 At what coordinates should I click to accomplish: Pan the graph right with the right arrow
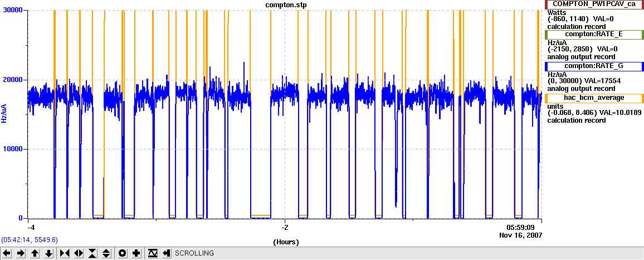pos(21,253)
